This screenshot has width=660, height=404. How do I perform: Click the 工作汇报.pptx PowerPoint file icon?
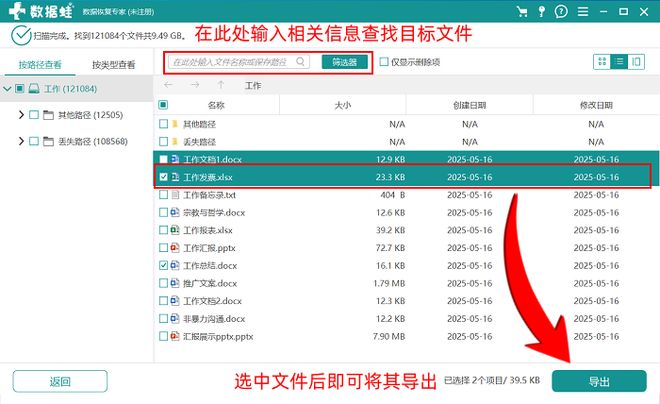(175, 248)
